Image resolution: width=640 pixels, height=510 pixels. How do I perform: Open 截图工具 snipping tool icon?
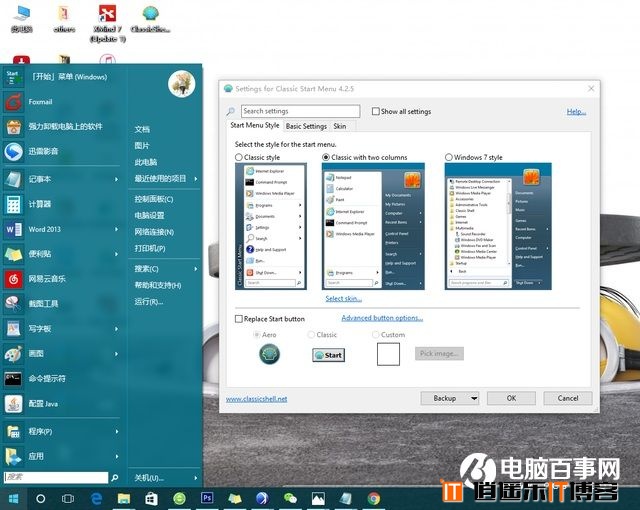(x=14, y=304)
